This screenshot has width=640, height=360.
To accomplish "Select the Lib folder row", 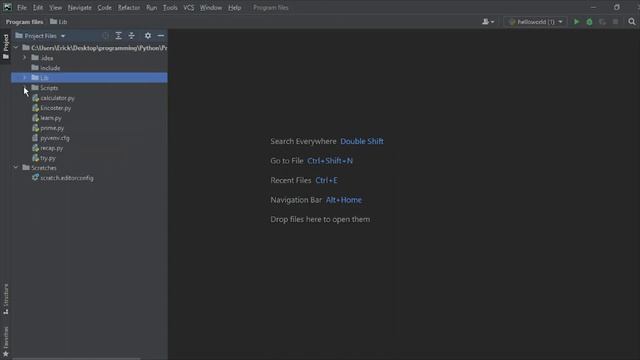I will [89, 78].
